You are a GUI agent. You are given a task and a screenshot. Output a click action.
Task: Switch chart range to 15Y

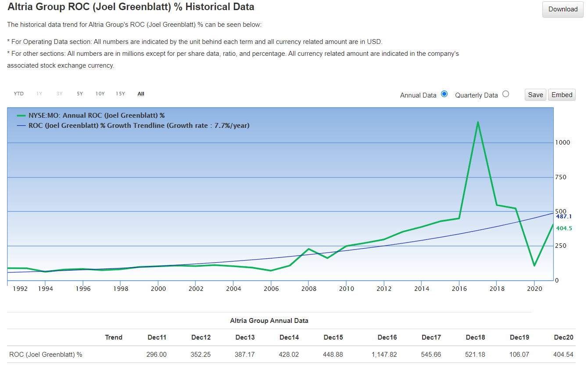click(x=120, y=94)
